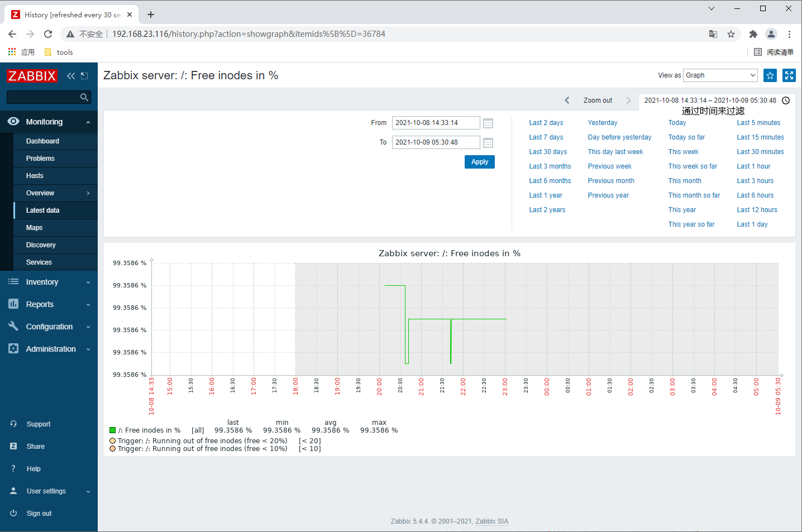Viewport: 802px width, 532px height.
Task: Select Last 6 months range
Action: [x=550, y=181]
